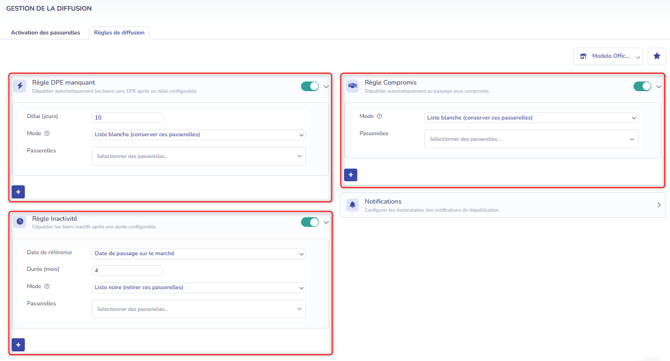Screen dimensions: 670x361
Task: Open Date de référence dropdown
Action: tap(199, 254)
